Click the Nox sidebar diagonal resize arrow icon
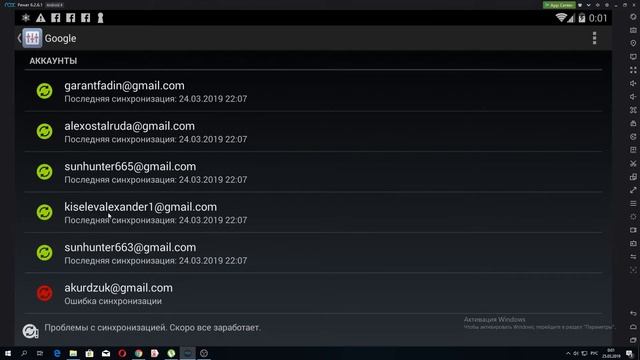This screenshot has width=640, height=360. tap(633, 190)
